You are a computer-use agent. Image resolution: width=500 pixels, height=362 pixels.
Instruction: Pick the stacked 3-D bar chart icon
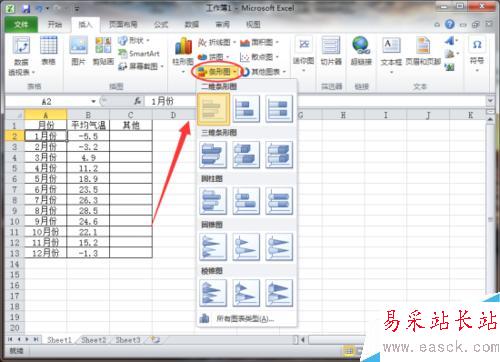click(246, 154)
